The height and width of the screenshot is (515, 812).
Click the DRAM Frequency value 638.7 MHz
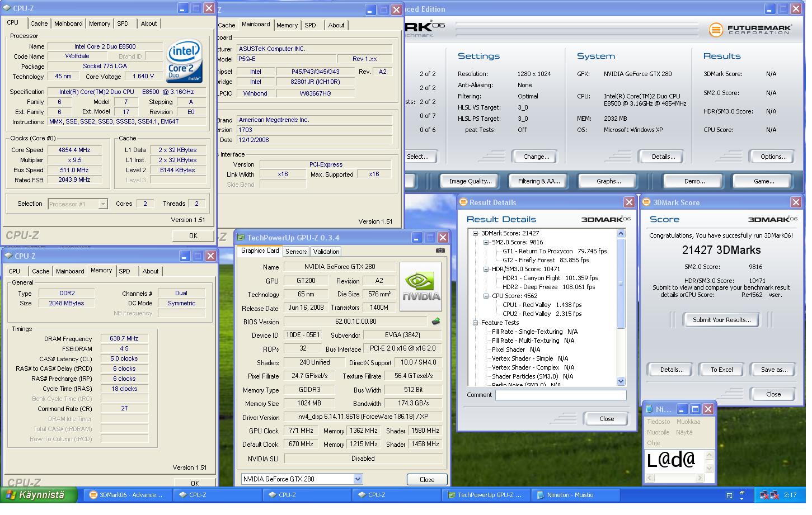pos(124,339)
